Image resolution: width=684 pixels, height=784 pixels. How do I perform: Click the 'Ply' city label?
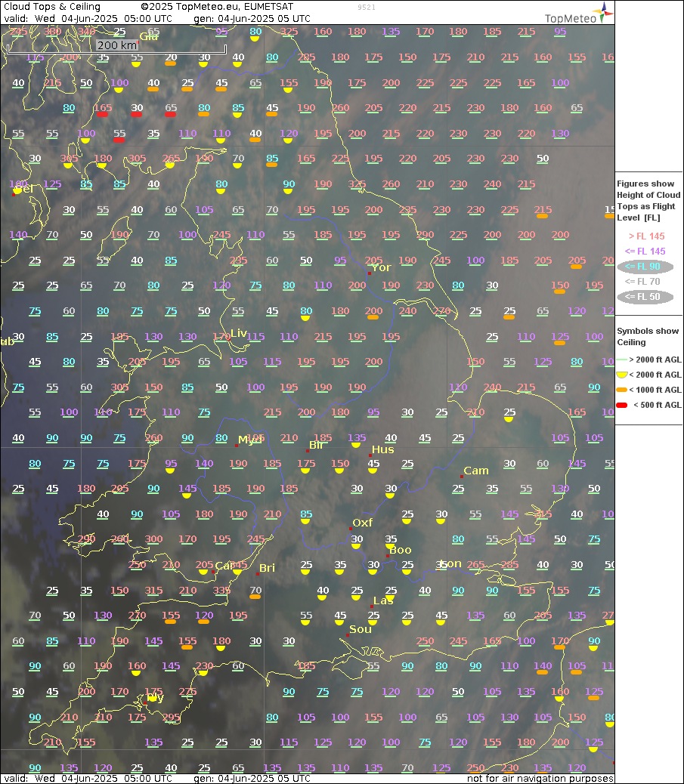pos(155,697)
